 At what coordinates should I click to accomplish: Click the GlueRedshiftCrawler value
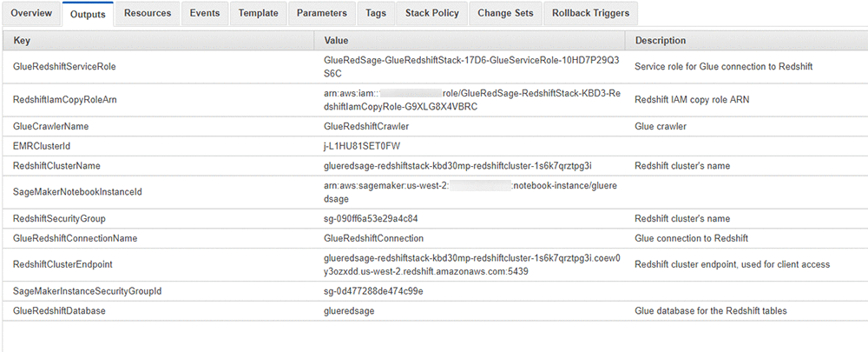point(366,126)
